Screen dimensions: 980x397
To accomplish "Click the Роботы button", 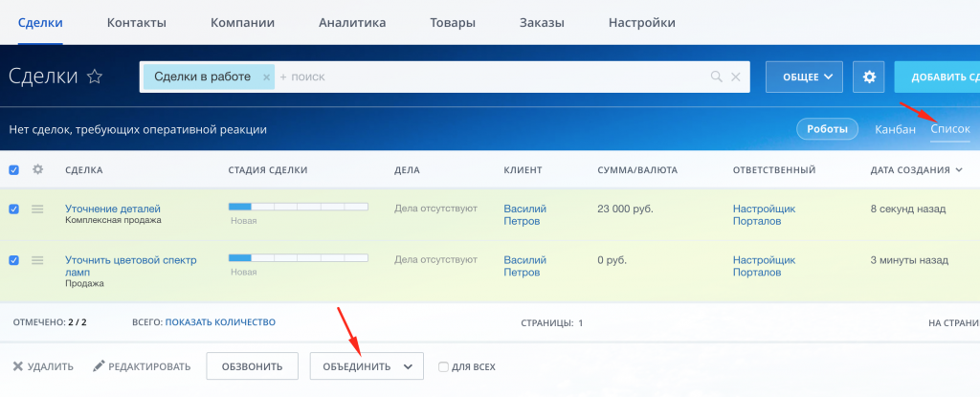I will point(827,129).
